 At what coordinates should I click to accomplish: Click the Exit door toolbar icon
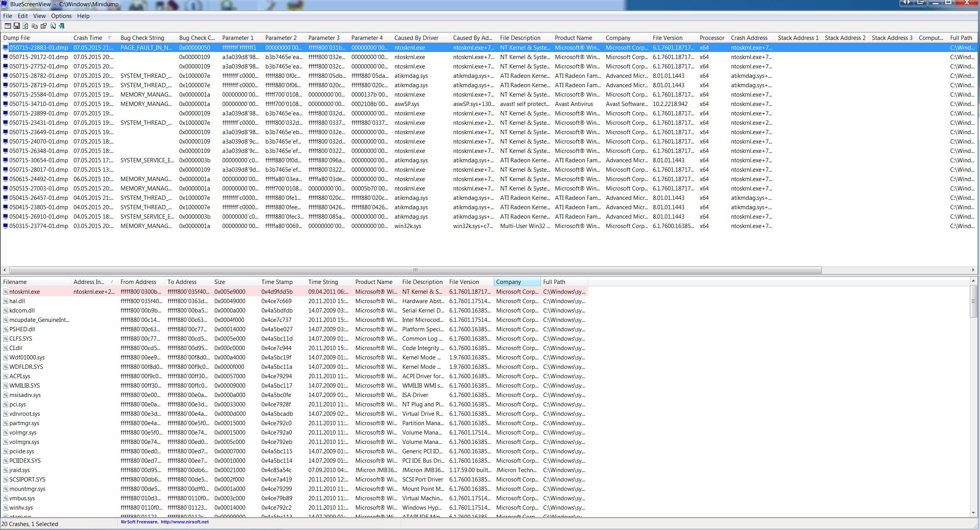pos(61,26)
